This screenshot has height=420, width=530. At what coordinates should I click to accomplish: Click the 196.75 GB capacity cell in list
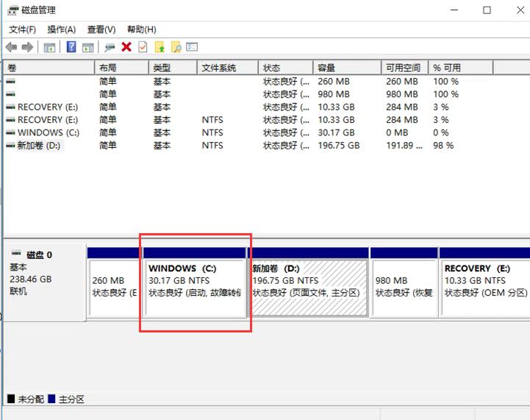coord(339,146)
